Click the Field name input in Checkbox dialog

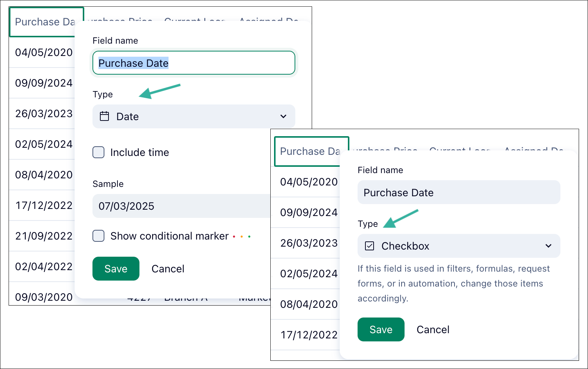pos(459,193)
